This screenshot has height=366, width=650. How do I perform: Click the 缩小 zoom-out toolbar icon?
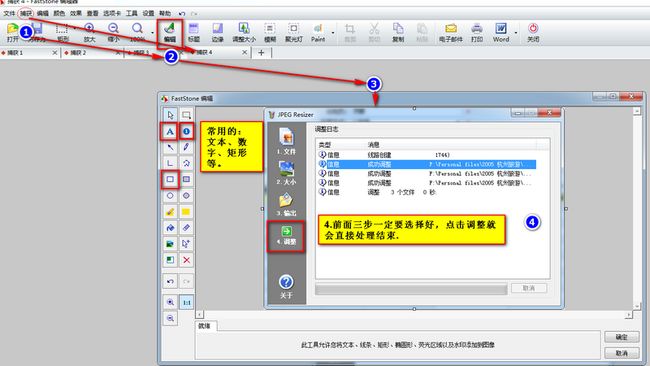[x=113, y=32]
